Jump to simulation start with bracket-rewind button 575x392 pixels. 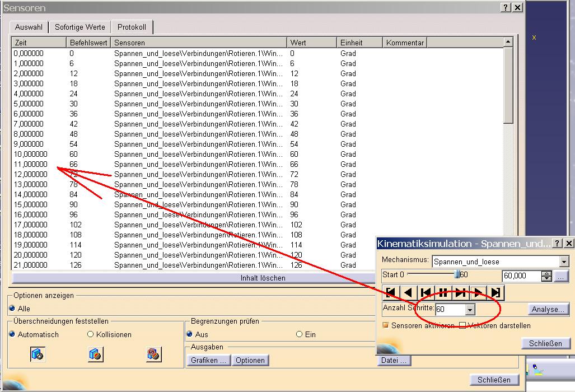point(391,293)
